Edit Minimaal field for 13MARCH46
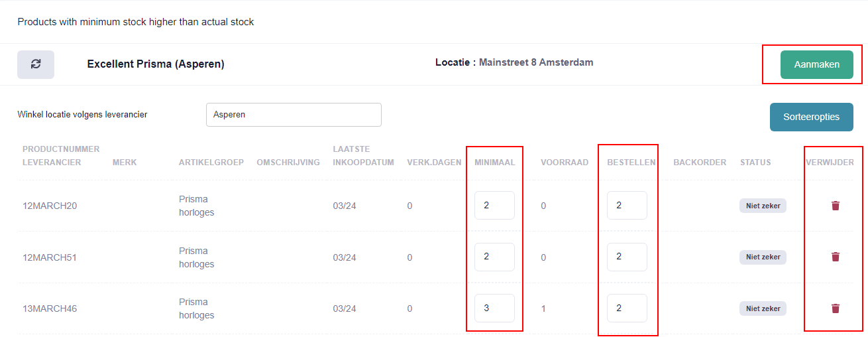 point(494,308)
